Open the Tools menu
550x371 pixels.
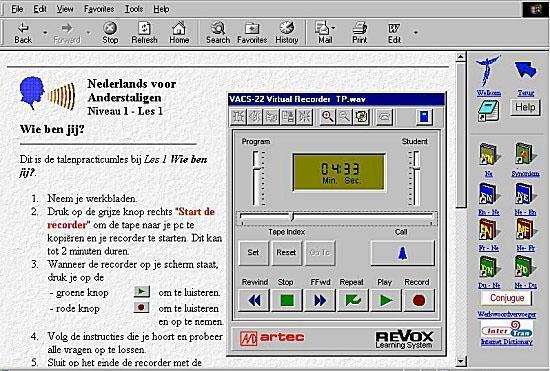coord(134,9)
